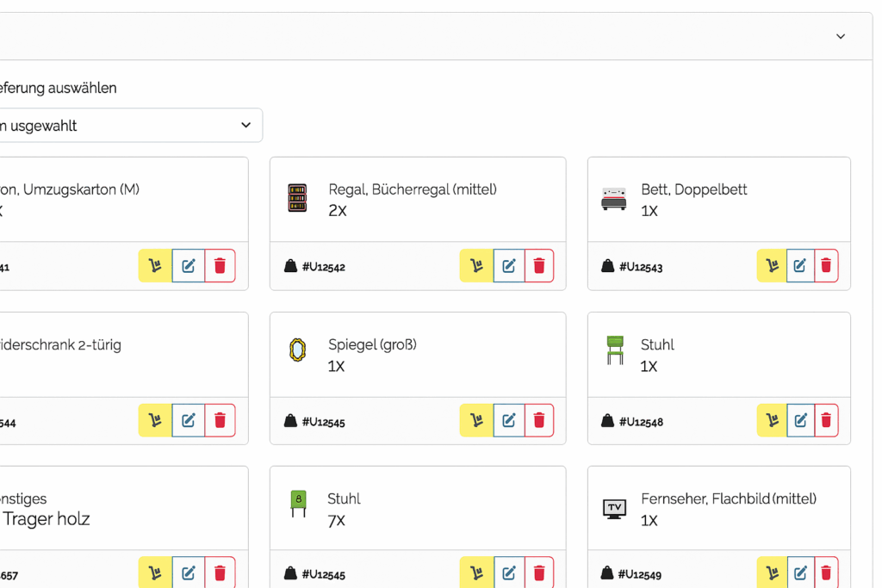Click trolley button for Fernseher, Flachbild

[772, 573]
